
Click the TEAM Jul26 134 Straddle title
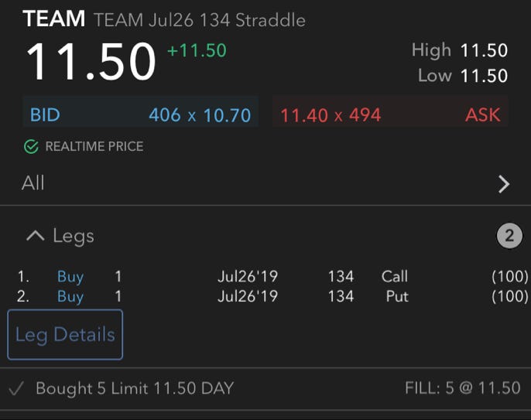pyautogui.click(x=200, y=20)
